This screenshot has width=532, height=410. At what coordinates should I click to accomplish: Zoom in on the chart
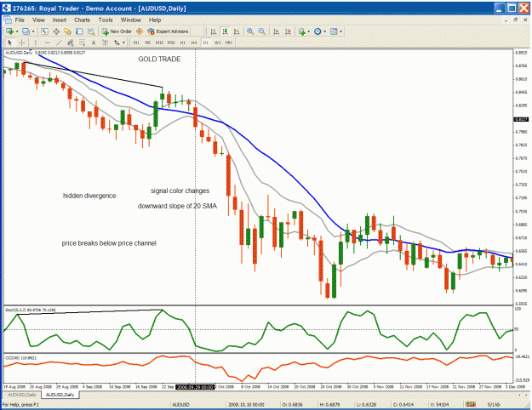(x=250, y=31)
